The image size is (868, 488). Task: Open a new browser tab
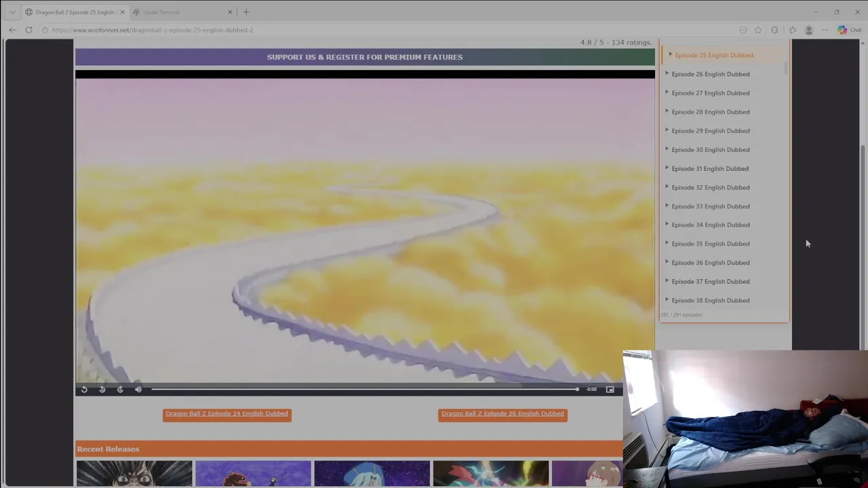click(246, 12)
